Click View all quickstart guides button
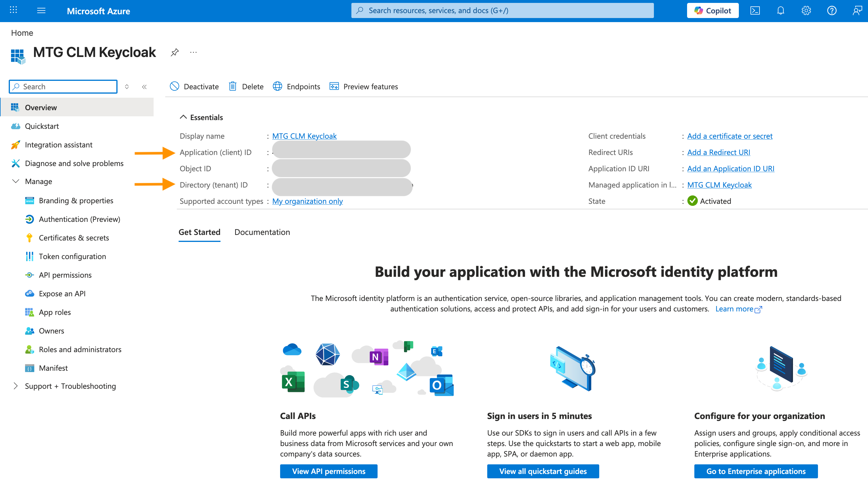Screen dimensions: 868x485 pyautogui.click(x=543, y=471)
